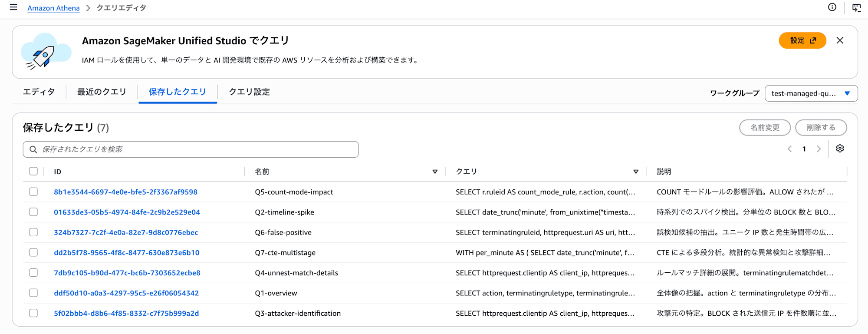The image size is (868, 334).
Task: Click the 設定 orange button
Action: tap(802, 40)
